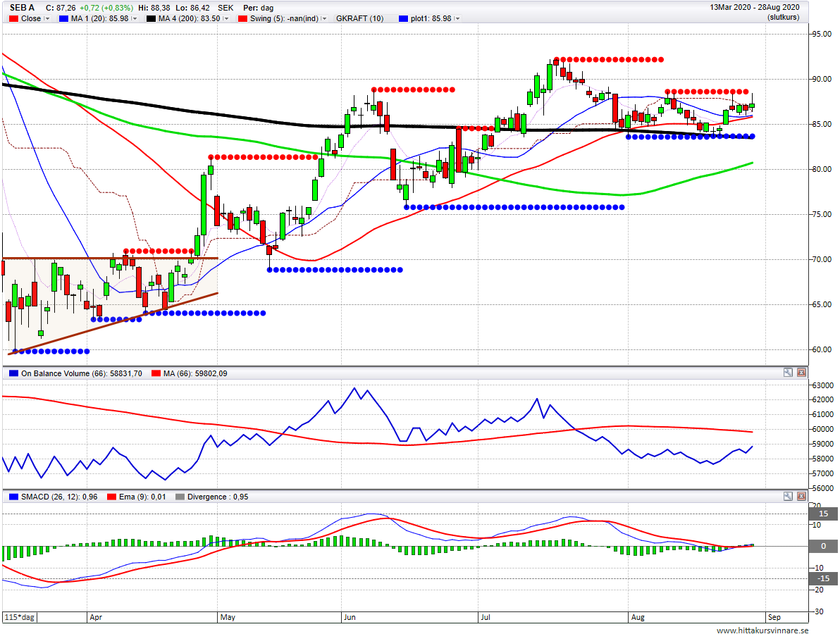Open SMACD panel settings wrench

(788, 496)
